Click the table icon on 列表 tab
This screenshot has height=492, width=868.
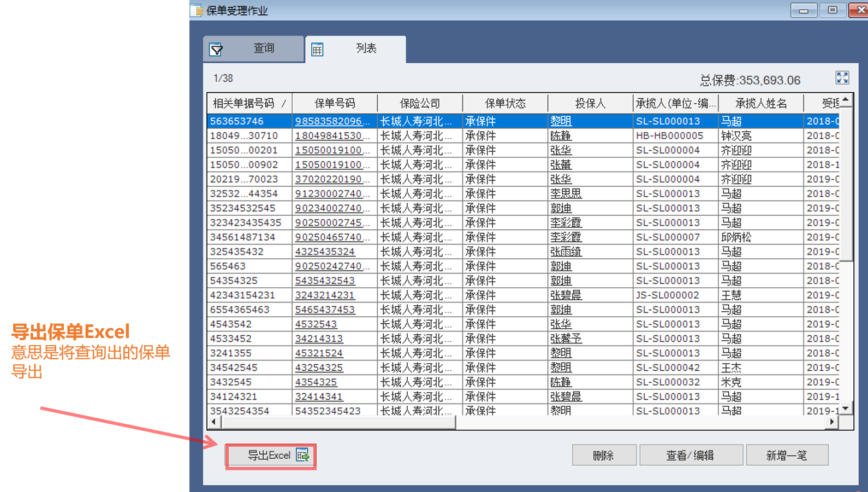(x=317, y=50)
